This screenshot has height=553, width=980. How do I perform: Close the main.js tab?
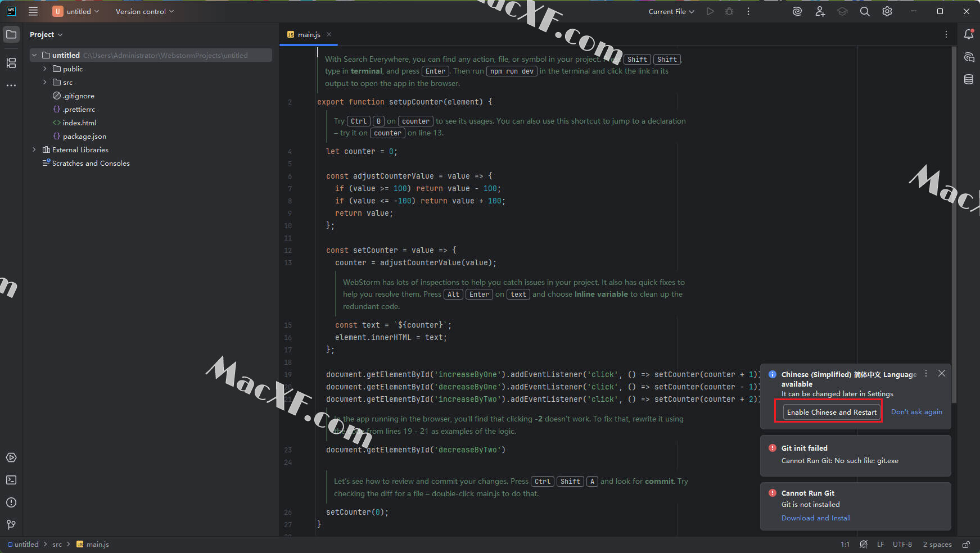point(329,34)
